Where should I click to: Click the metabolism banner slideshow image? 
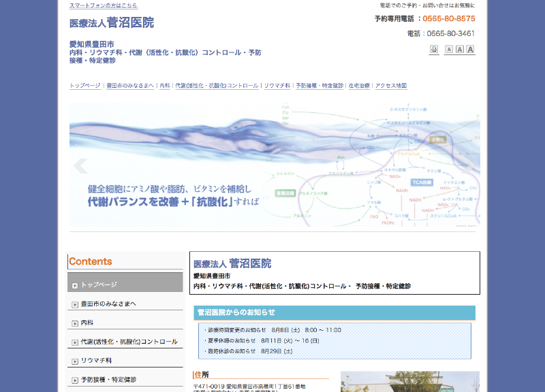(275, 165)
